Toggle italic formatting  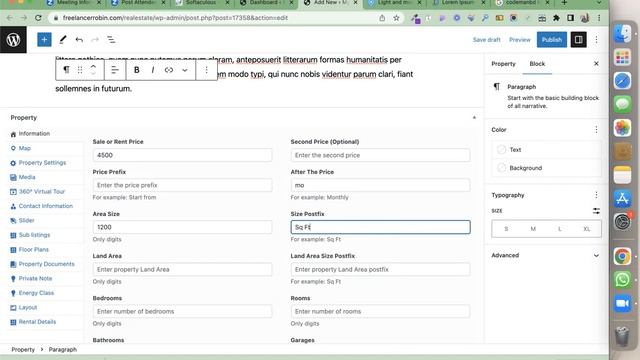pyautogui.click(x=153, y=70)
